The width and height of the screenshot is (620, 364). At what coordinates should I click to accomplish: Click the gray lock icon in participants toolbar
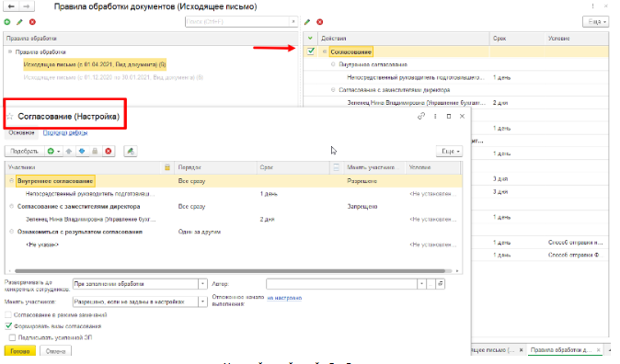pyautogui.click(x=95, y=151)
